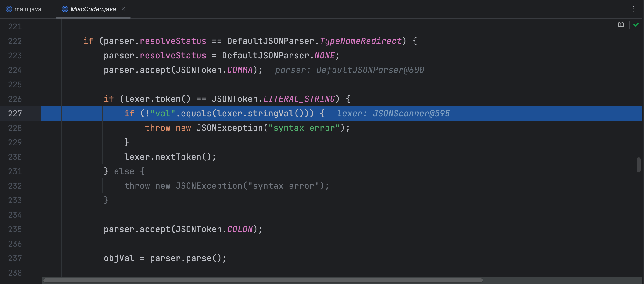Image resolution: width=644 pixels, height=284 pixels.
Task: Click lexer.nextToken() on line 230
Action: [x=168, y=157]
